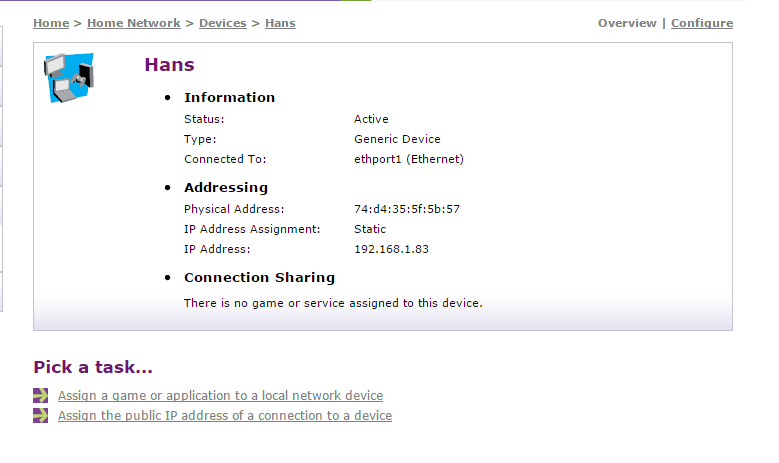Select the physical address 74:d4:35:5f:5b:57

[407, 209]
